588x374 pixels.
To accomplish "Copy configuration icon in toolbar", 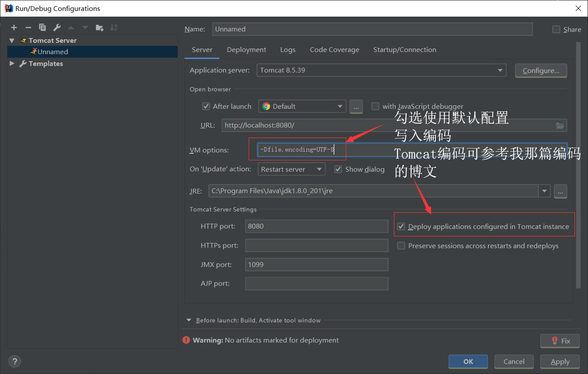I will coord(42,28).
